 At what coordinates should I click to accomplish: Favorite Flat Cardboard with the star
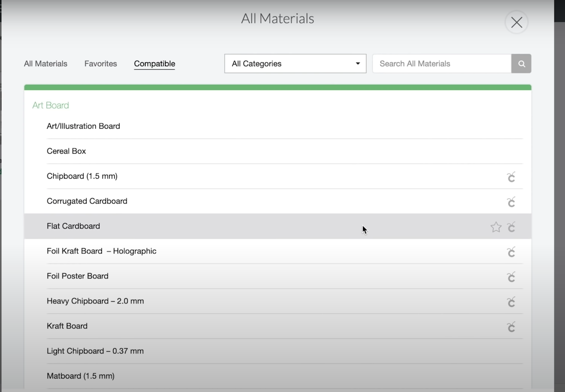496,227
